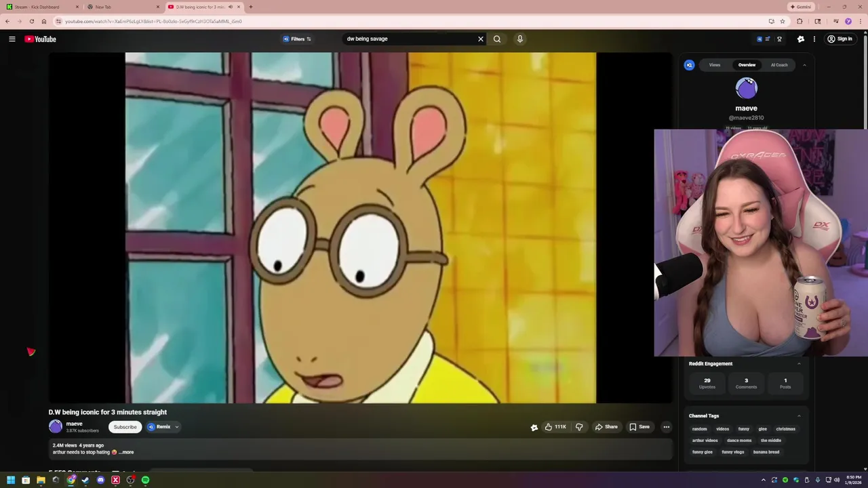Click the Remix button
Viewport: 868px width, 488px height.
tap(159, 427)
